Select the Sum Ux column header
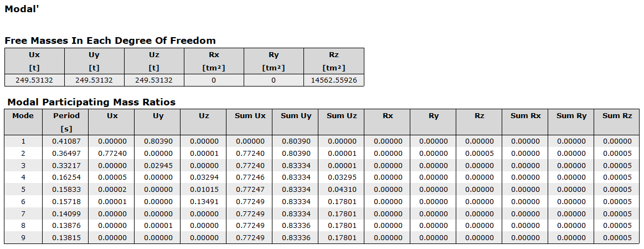644x249 pixels. point(249,116)
